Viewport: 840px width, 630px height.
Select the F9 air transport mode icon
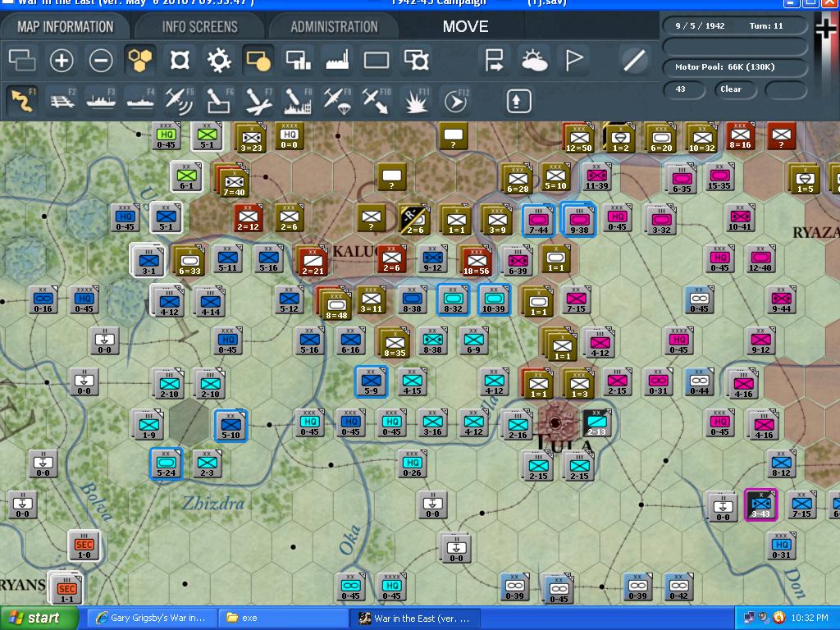click(x=337, y=101)
